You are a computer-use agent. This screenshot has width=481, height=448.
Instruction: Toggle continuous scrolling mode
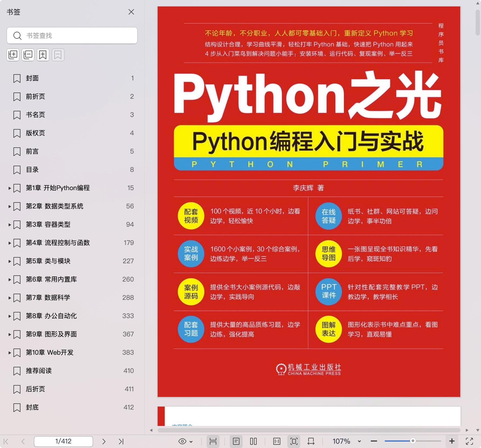click(x=213, y=441)
